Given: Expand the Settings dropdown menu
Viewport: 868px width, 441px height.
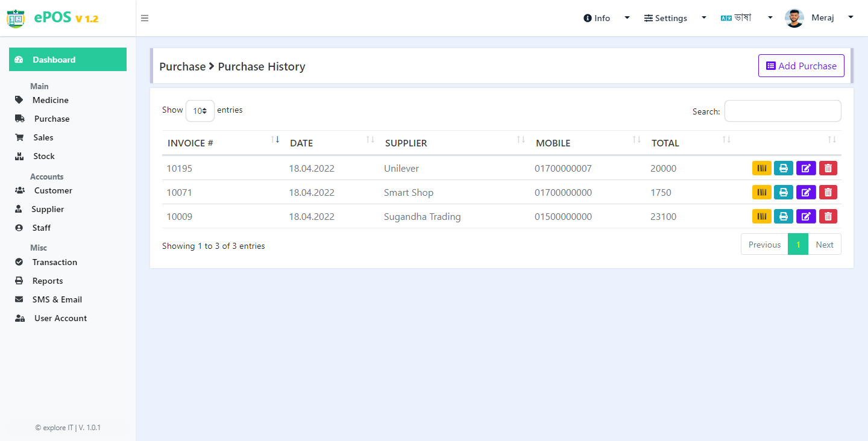Looking at the screenshot, I should click(x=675, y=18).
